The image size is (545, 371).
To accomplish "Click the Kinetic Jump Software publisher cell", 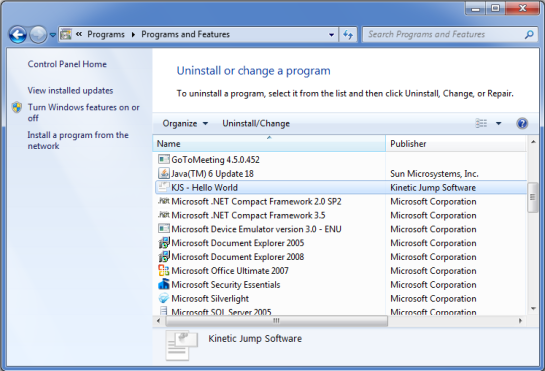I will pos(433,187).
